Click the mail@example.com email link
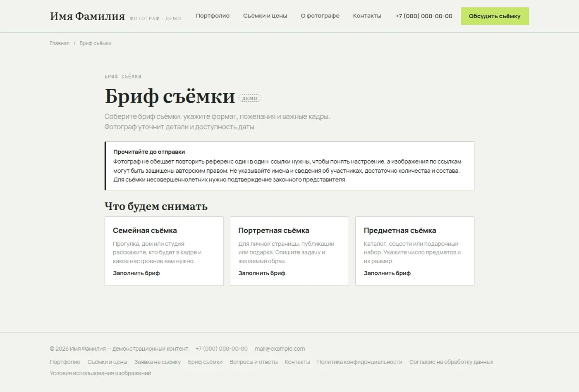The height and width of the screenshot is (392, 579). click(x=280, y=349)
